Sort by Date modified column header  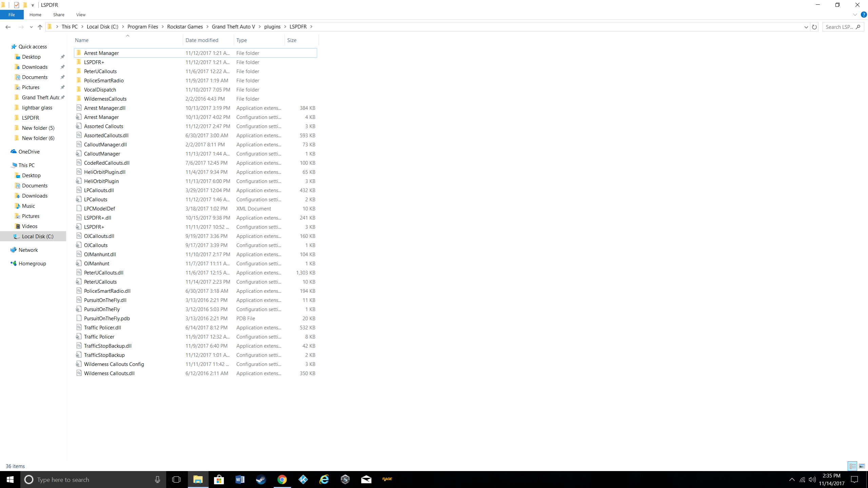pos(202,40)
